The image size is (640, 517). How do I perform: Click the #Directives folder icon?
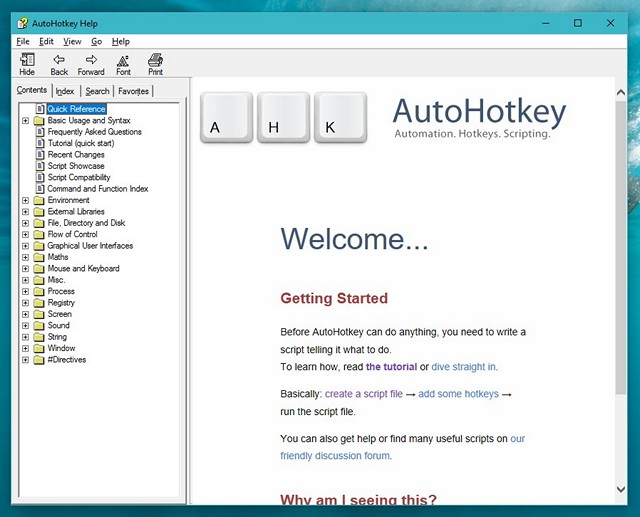click(39, 360)
